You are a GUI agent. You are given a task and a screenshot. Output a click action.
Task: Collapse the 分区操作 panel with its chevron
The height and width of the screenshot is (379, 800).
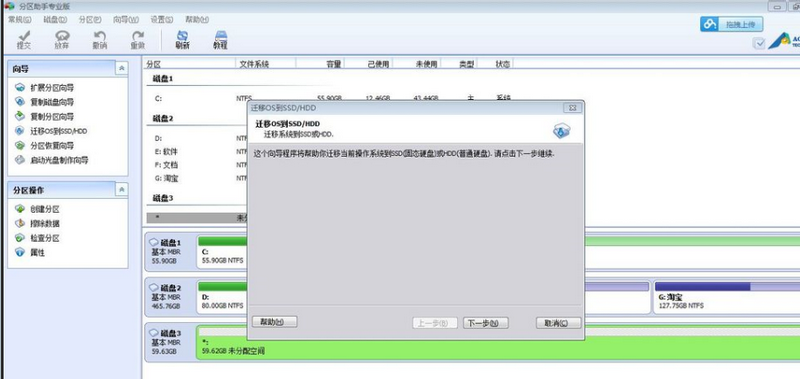pos(121,190)
